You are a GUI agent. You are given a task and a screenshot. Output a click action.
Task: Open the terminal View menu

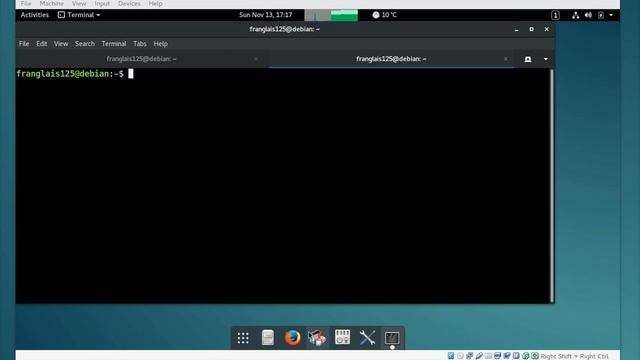61,44
